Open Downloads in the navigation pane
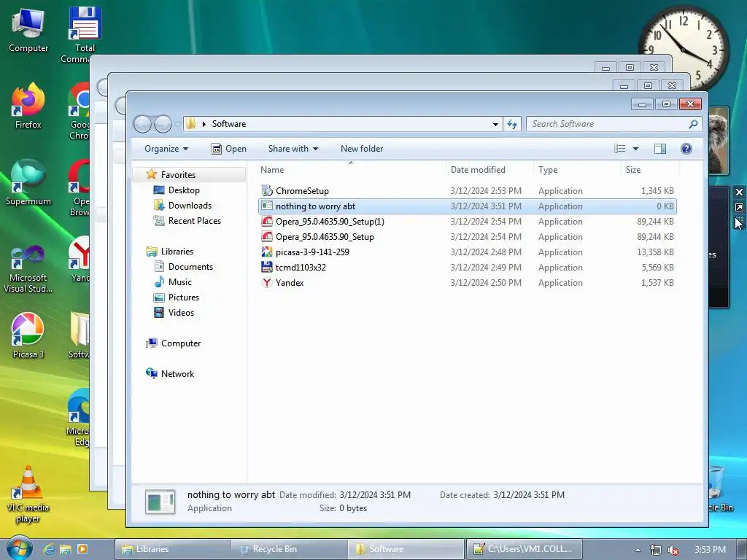 tap(190, 205)
